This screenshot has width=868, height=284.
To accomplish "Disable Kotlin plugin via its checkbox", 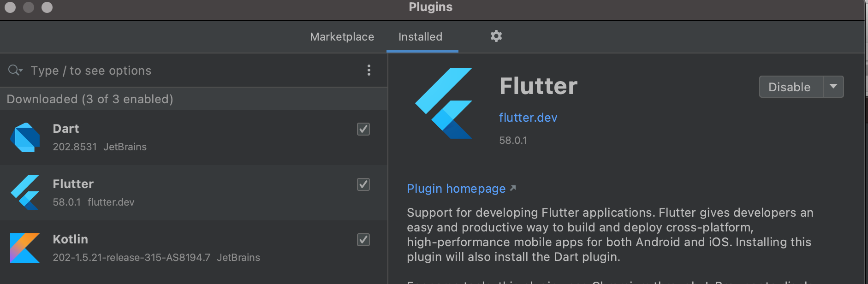I will tap(363, 240).
